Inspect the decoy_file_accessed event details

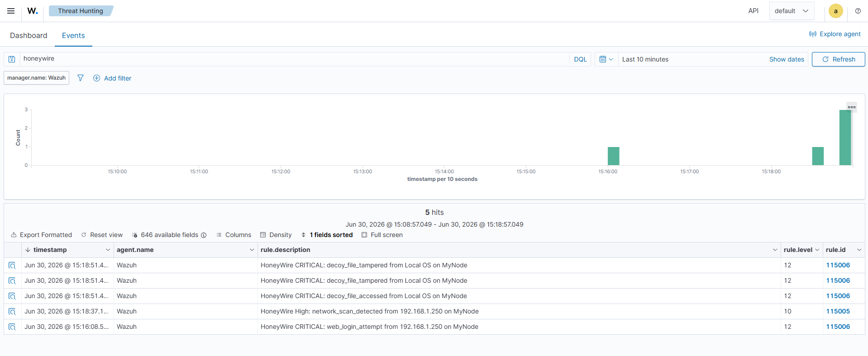12,296
